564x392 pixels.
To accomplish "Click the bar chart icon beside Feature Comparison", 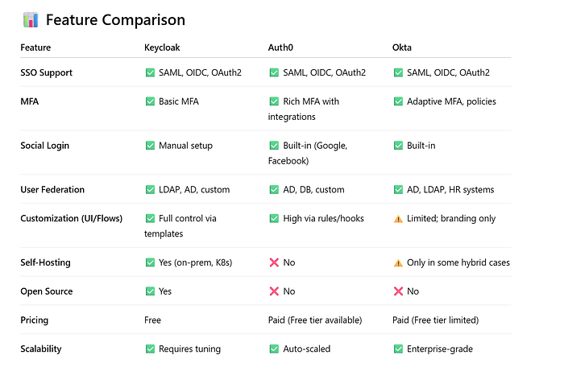I will pyautogui.click(x=31, y=20).
